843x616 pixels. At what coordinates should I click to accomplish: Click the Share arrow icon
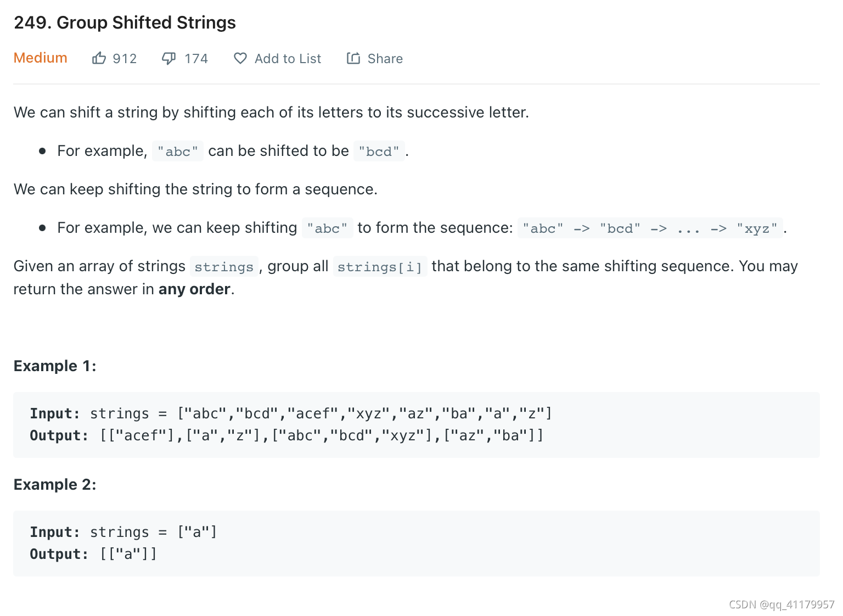(x=353, y=58)
